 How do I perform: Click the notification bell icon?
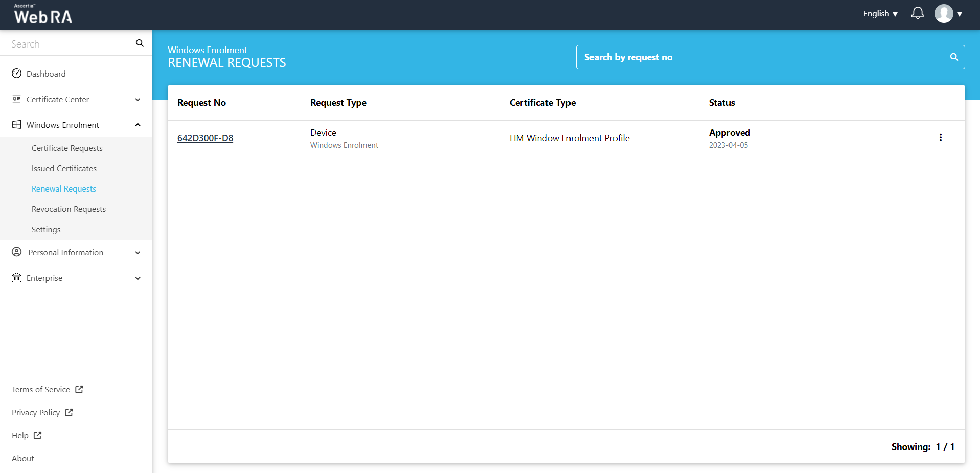tap(918, 13)
